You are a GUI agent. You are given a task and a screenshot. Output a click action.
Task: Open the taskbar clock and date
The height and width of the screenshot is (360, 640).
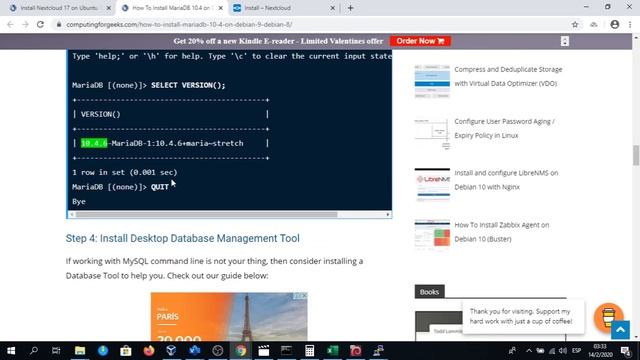pyautogui.click(x=600, y=351)
